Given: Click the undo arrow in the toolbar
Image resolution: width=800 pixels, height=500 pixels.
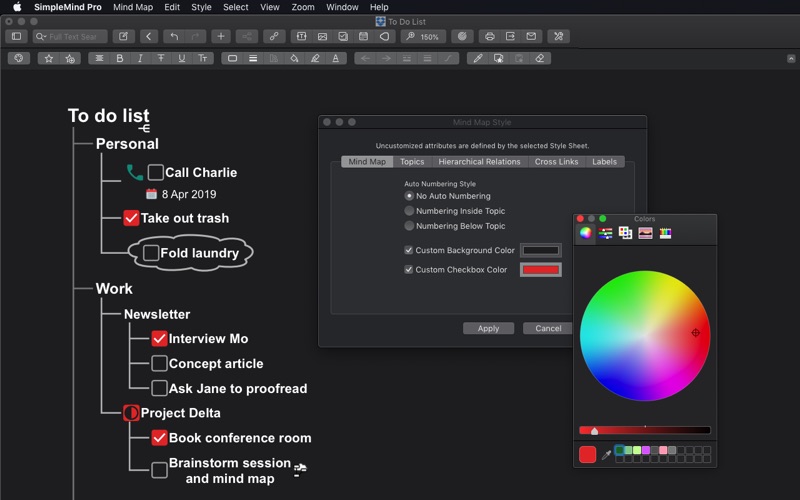Looking at the screenshot, I should tap(173, 37).
